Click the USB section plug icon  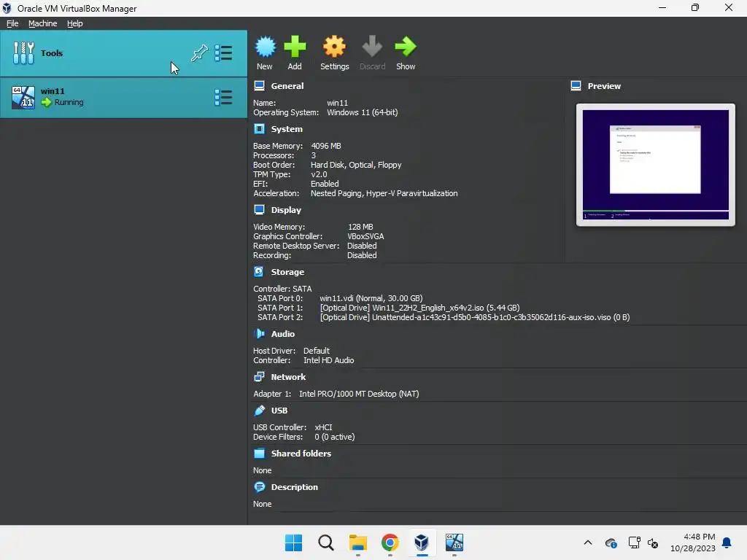tap(259, 410)
